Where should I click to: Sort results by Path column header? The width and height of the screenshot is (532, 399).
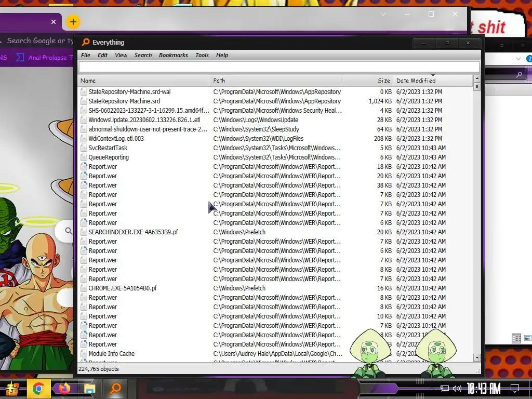[276, 81]
